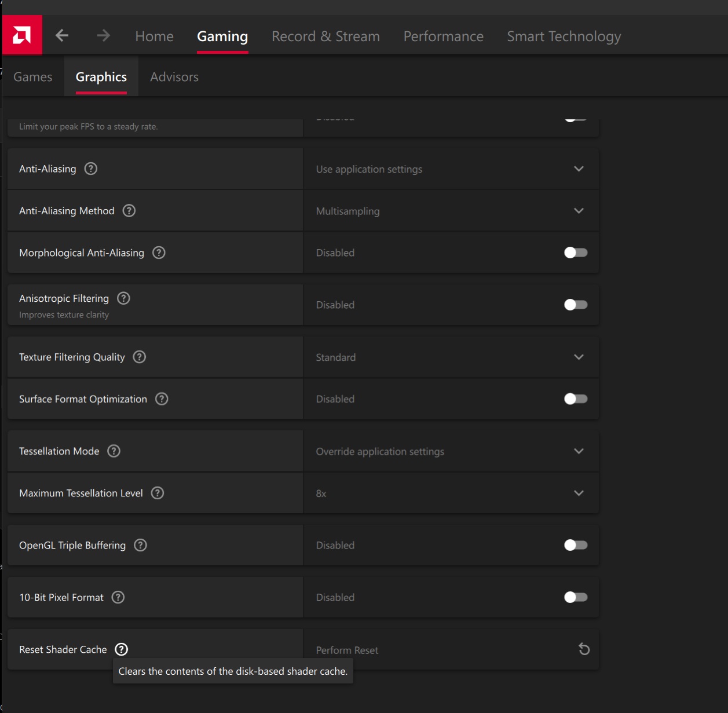
Task: Toggle OpenGL Triple Buffering on
Action: 576,545
